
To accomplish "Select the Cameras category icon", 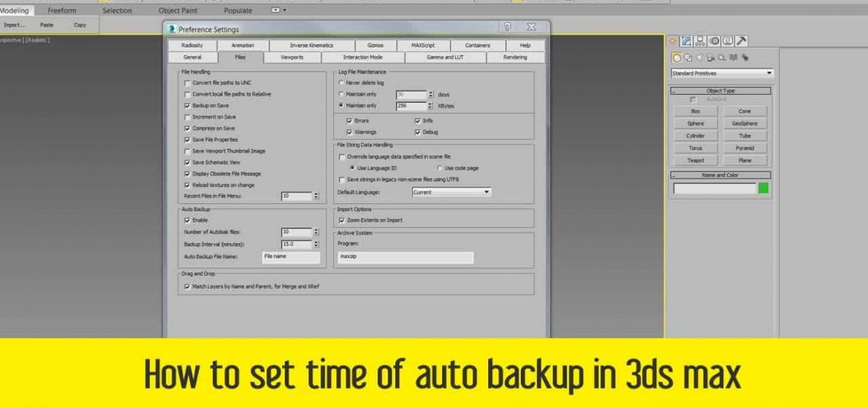I will [x=710, y=57].
